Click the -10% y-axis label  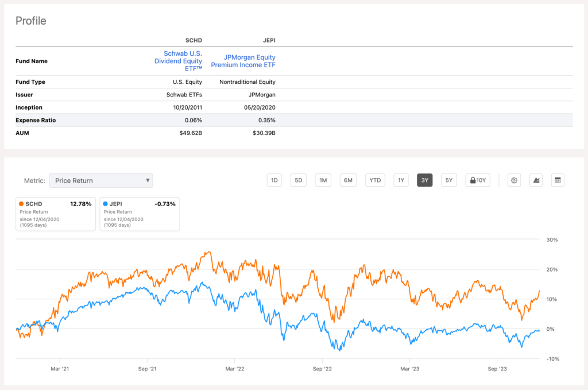[x=553, y=359]
